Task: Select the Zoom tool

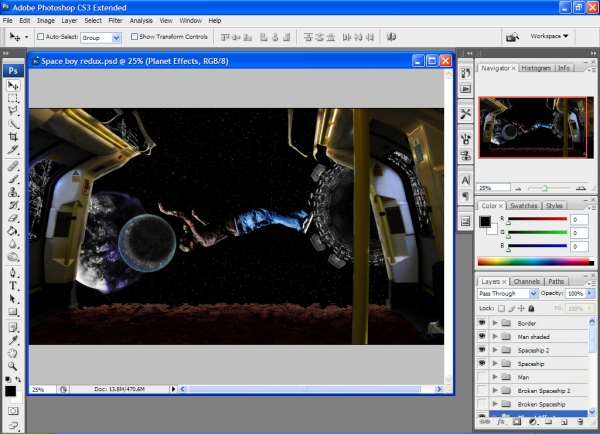Action: [x=13, y=366]
